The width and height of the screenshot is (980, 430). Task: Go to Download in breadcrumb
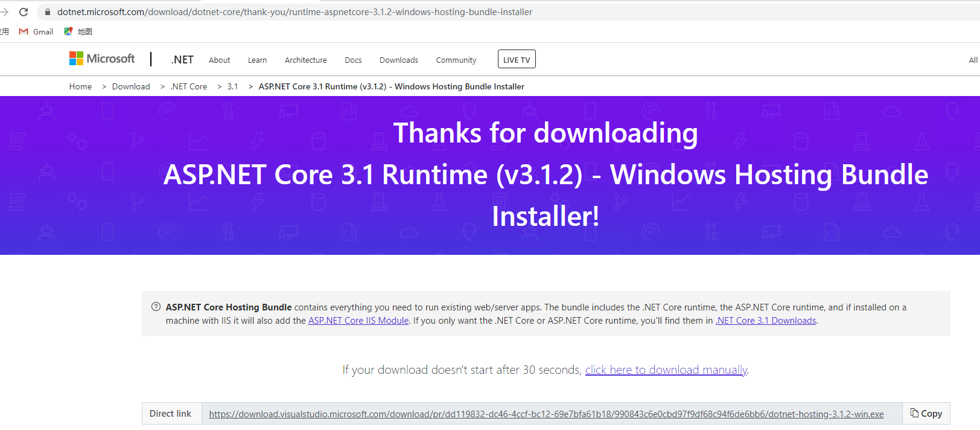point(131,86)
